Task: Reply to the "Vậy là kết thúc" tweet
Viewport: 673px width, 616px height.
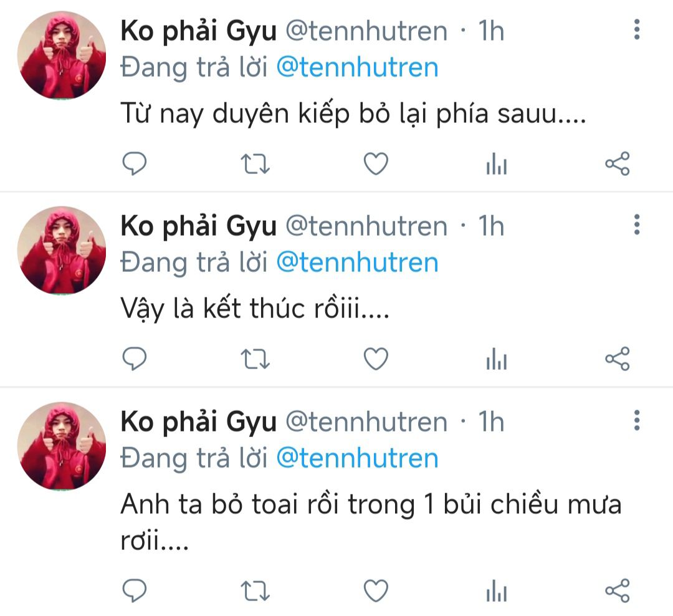Action: click(134, 359)
